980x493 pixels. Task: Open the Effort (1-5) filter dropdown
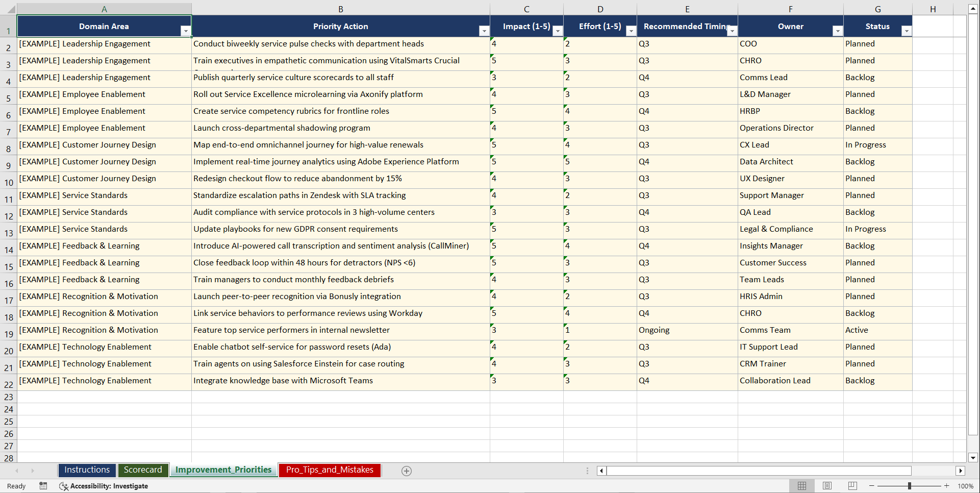[631, 31]
